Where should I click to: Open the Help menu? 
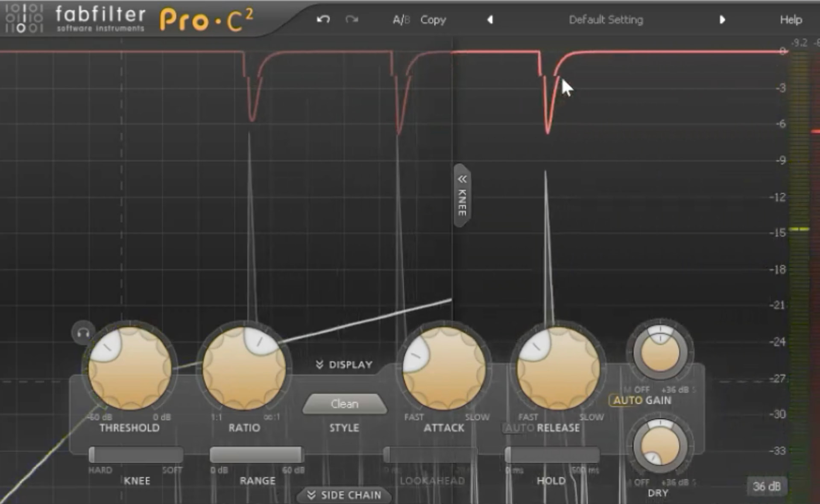coord(791,20)
